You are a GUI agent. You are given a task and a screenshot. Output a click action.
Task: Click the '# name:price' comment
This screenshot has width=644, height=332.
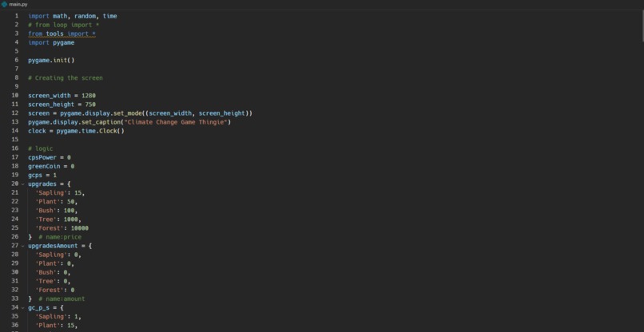[60, 237]
